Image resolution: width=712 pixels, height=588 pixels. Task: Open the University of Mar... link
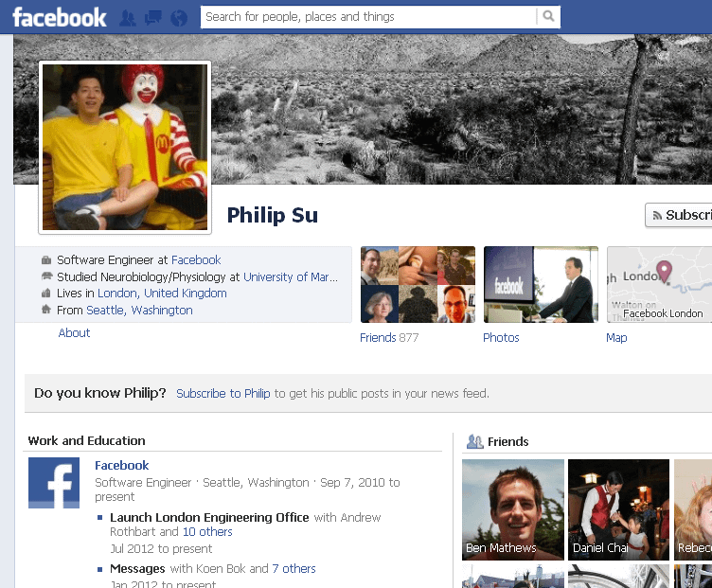(x=291, y=277)
